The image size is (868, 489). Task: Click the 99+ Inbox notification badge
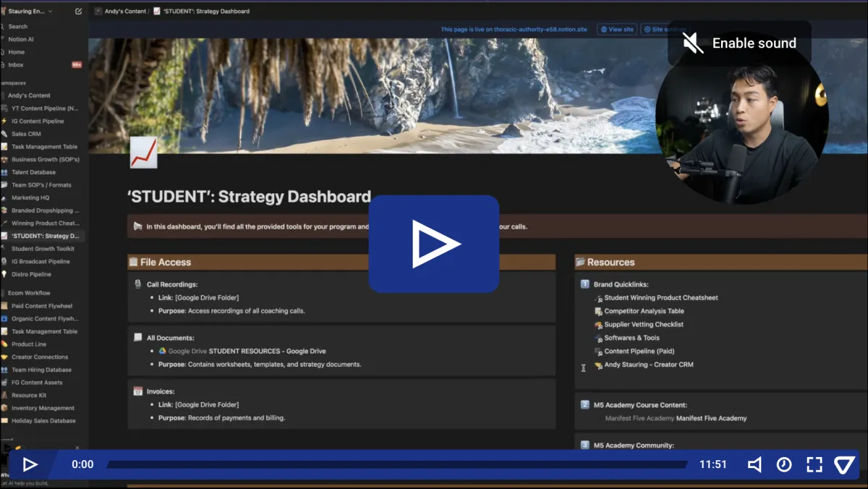77,65
